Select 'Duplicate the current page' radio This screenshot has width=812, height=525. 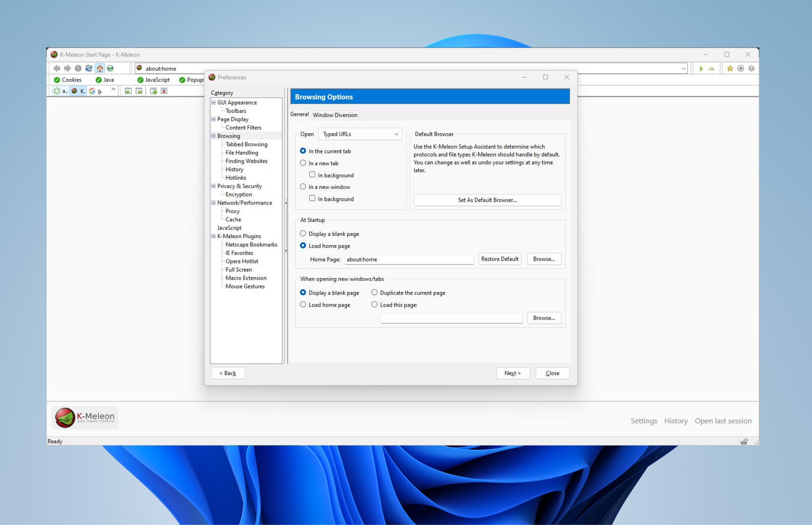374,292
